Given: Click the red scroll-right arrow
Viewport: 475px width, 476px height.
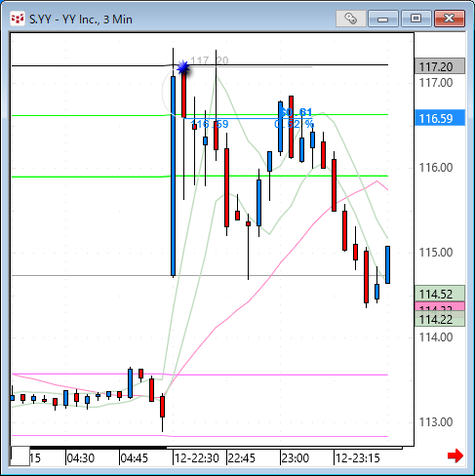Looking at the screenshot, I should click(455, 456).
